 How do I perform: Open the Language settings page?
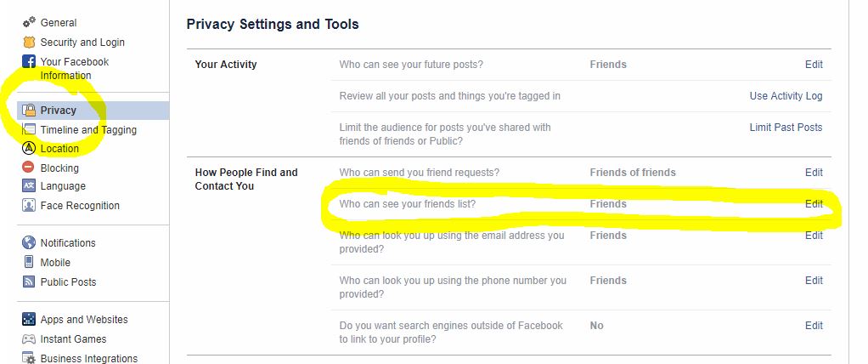(x=63, y=186)
